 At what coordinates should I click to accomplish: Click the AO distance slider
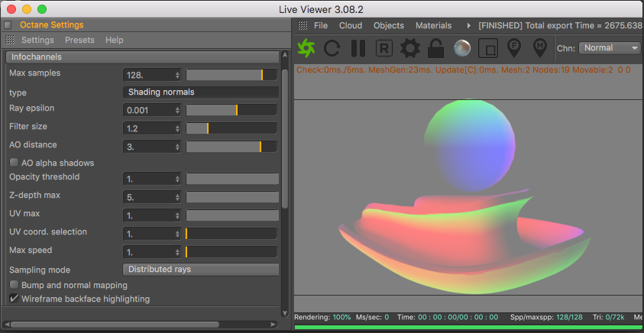tap(231, 147)
